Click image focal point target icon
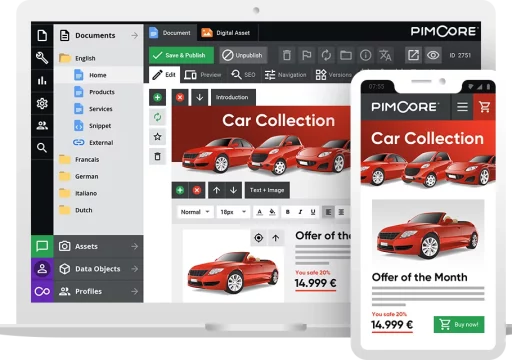Screen dimensions: 512x360 259,238
